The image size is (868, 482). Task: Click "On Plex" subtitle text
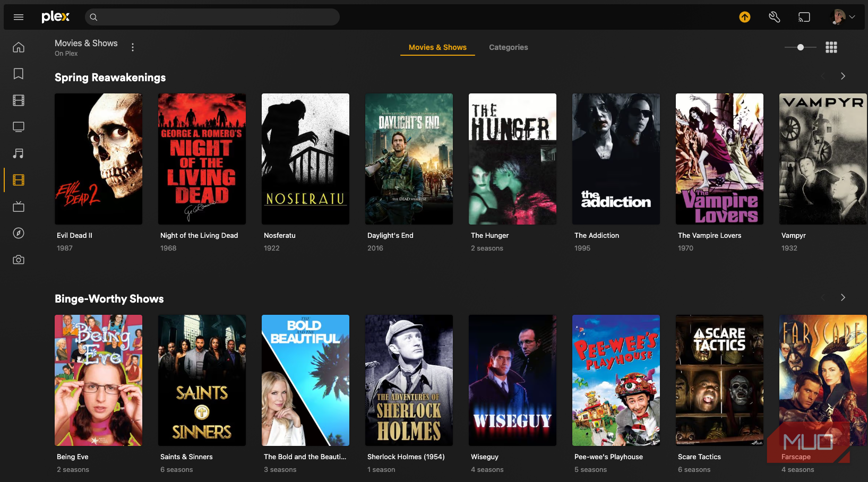tap(66, 54)
